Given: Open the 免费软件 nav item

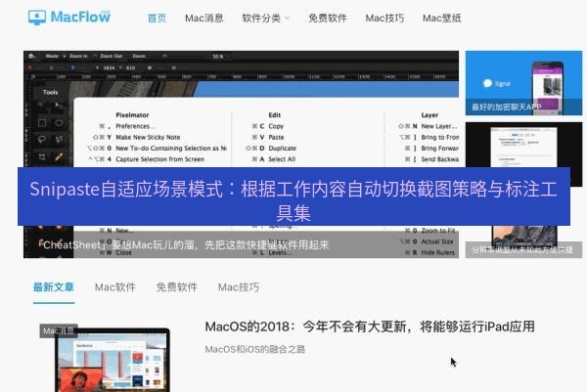Looking at the screenshot, I should pos(328,18).
